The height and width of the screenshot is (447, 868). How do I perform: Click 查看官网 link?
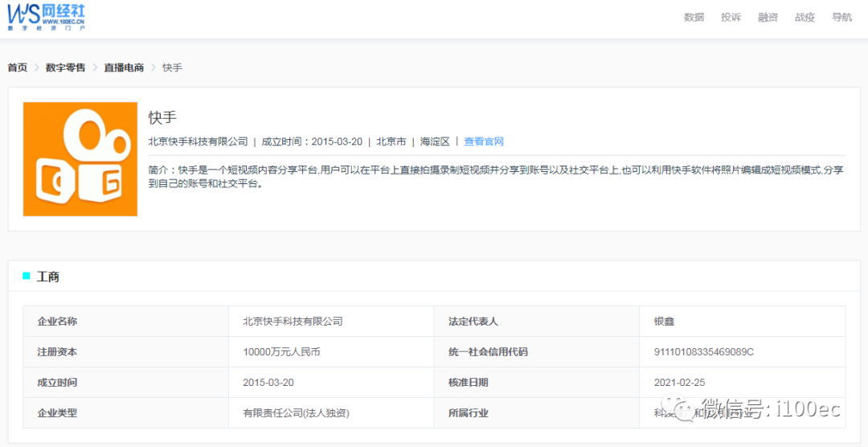point(484,141)
